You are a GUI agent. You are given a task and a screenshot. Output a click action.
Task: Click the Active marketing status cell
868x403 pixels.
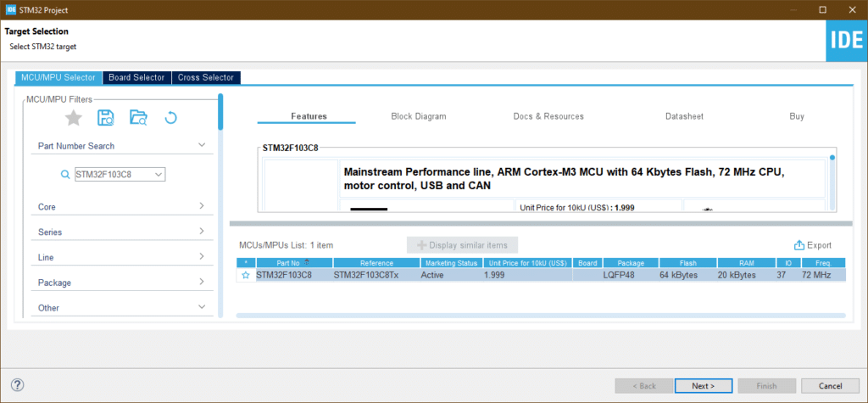pos(451,275)
